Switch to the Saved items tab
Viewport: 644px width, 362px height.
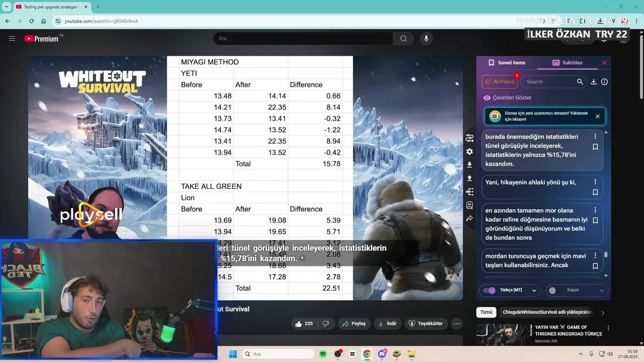507,63
